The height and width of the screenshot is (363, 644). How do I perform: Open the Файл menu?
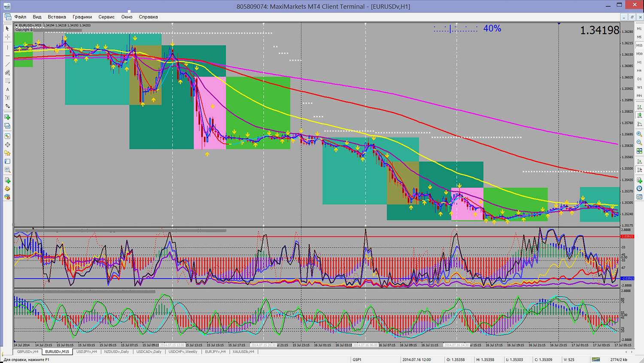(20, 17)
